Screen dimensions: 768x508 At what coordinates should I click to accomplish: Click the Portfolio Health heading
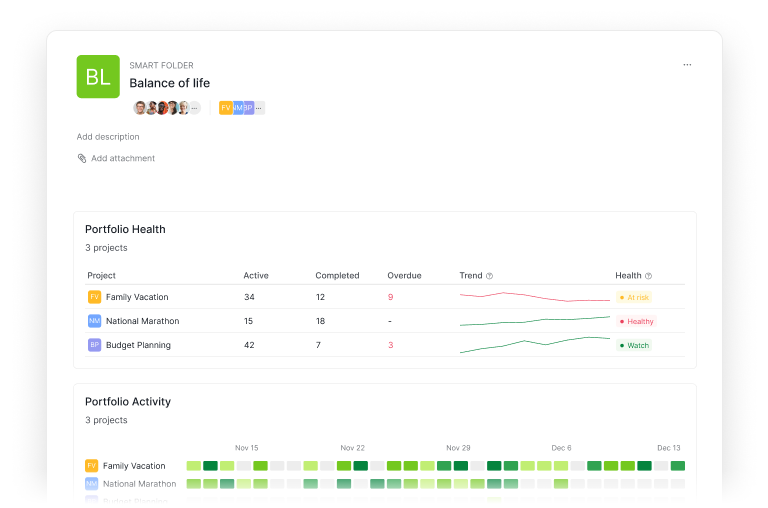click(125, 229)
